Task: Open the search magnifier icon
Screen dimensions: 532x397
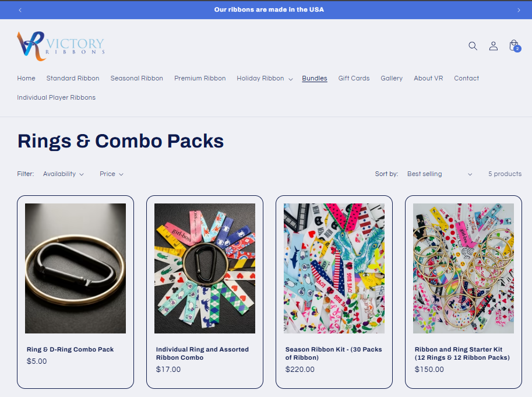Action: [473, 46]
